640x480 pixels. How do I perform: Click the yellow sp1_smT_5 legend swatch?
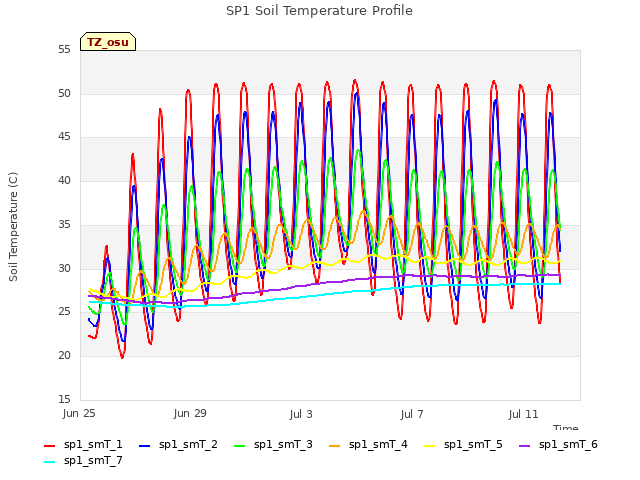point(429,446)
